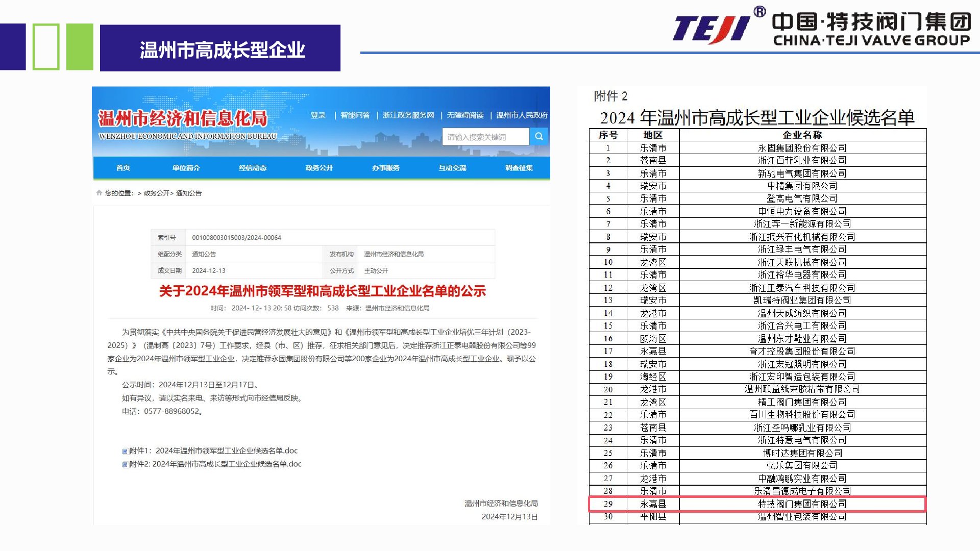Viewport: 980px width, 551px height.
Task: Click the 登高电气有限公司 table cell
Action: pyautogui.click(x=802, y=198)
